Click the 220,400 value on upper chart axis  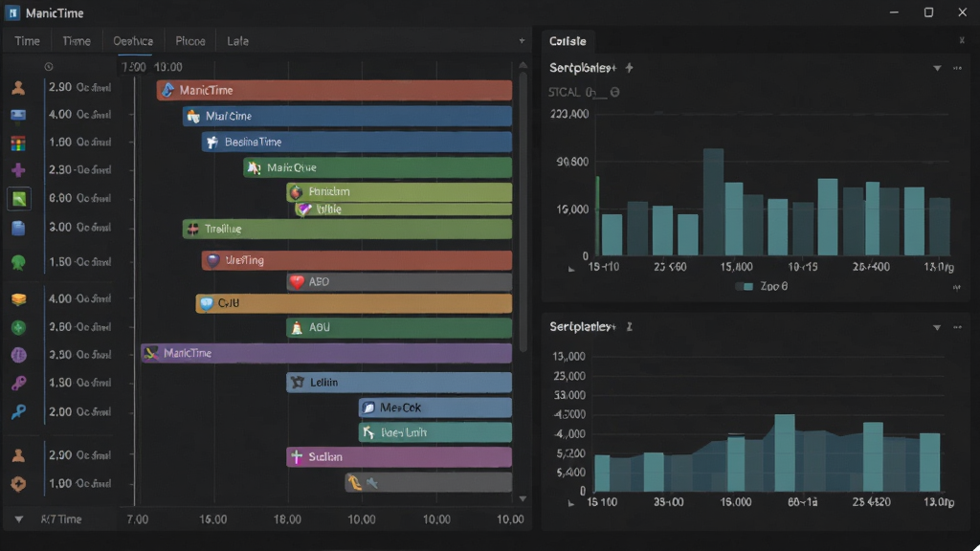[x=569, y=114]
